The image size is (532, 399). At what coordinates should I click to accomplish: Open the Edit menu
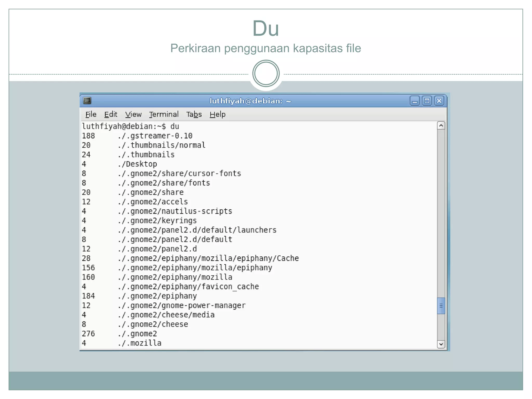click(x=111, y=114)
